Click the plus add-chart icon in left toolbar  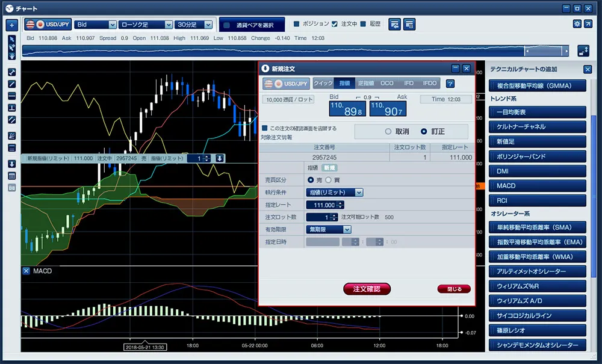click(11, 25)
